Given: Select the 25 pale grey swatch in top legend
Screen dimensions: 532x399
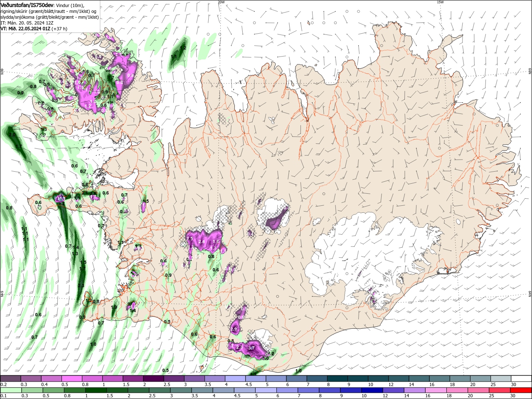Looking at the screenshot, I should coord(501,379).
